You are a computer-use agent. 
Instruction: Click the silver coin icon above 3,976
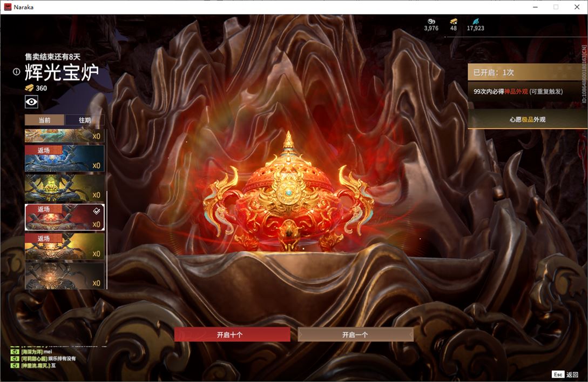coord(431,22)
